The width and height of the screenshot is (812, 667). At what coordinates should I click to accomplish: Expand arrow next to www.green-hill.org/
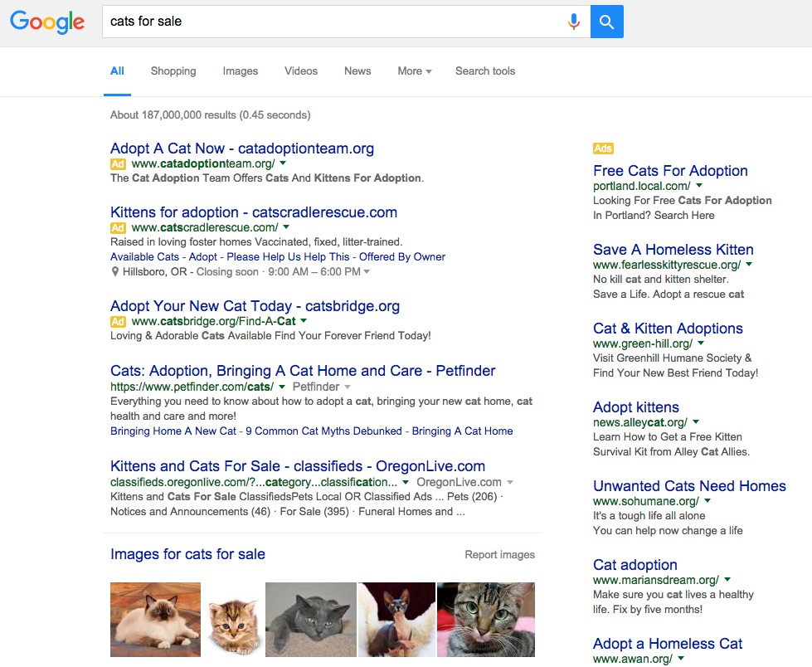pos(701,343)
